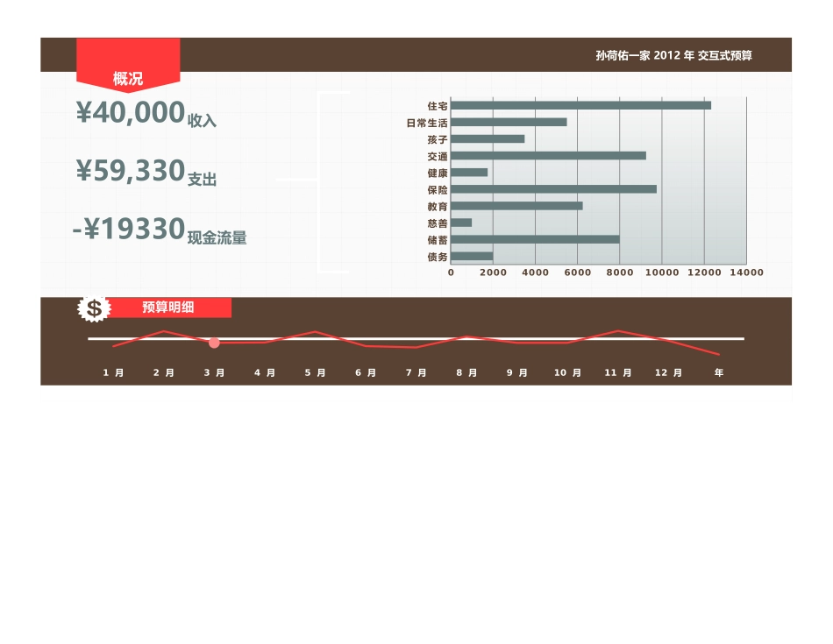833x644 pixels.
Task: Select the 5 月 timeline label
Action: pyautogui.click(x=315, y=372)
